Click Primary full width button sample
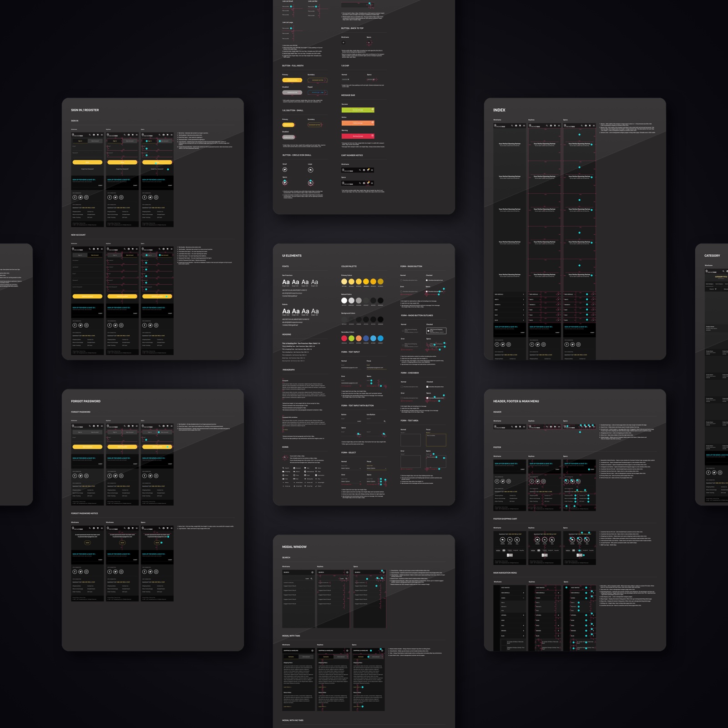728x728 pixels. click(292, 80)
